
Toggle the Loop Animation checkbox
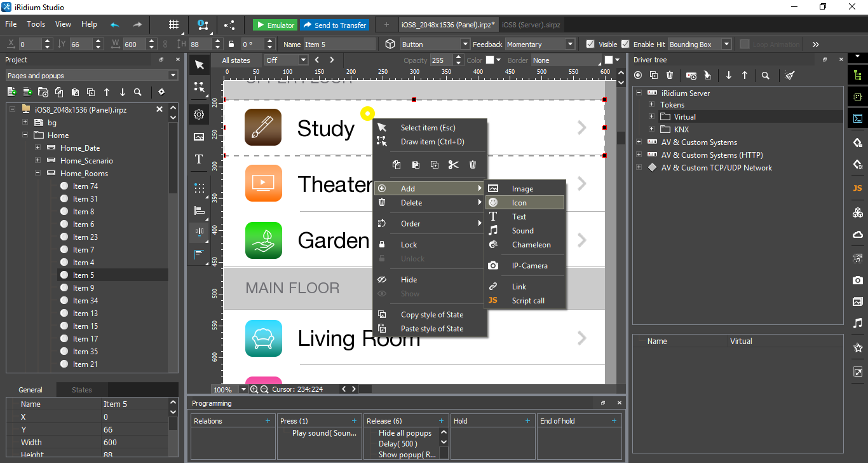(743, 44)
